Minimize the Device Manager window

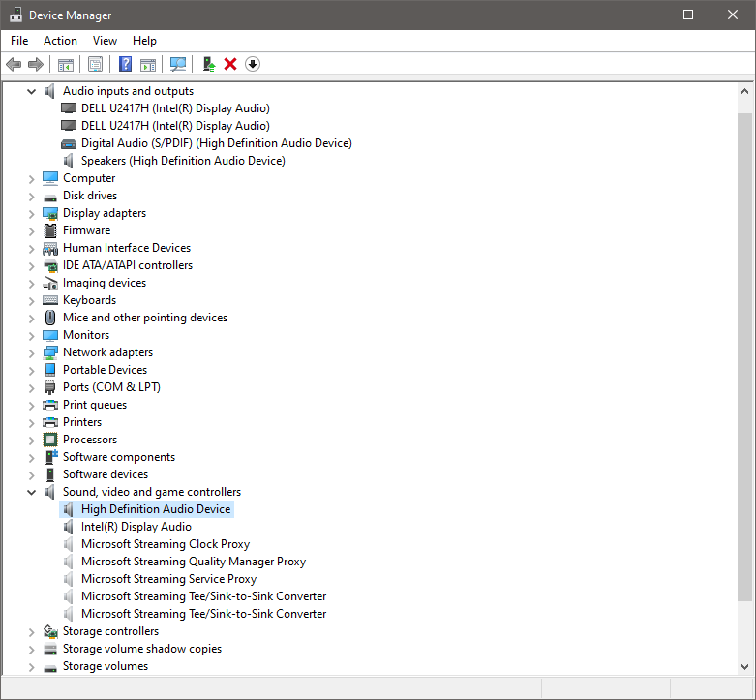point(645,15)
